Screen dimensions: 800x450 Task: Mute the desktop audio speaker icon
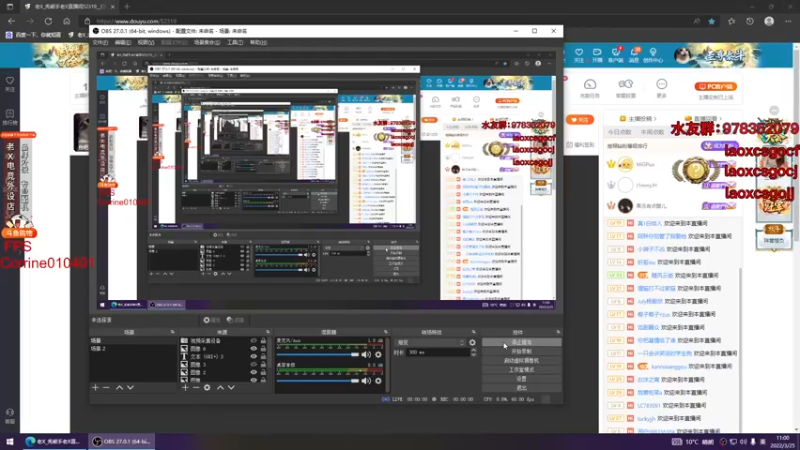366,381
